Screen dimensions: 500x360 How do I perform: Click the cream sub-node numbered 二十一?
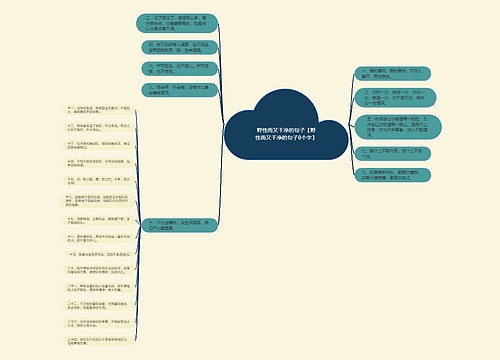[98, 288]
